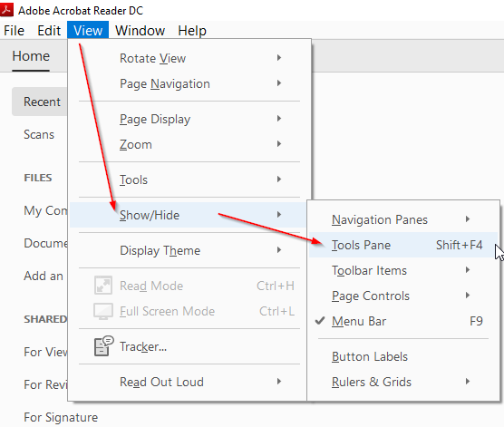Click the Adobe Acrobat Reader logo icon
Screen dimensions: 504x427
coord(6,9)
